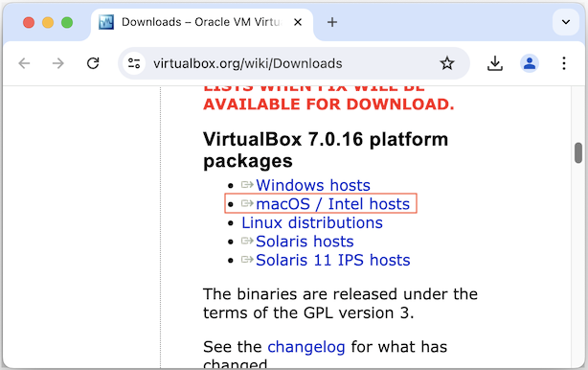This screenshot has width=588, height=370.
Task: Open the Chrome downloads tray icon
Action: 495,63
